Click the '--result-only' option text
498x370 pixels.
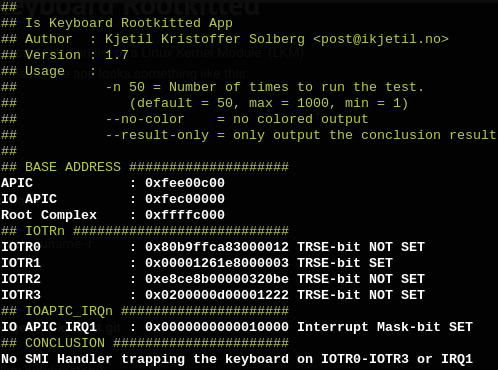[x=157, y=135]
